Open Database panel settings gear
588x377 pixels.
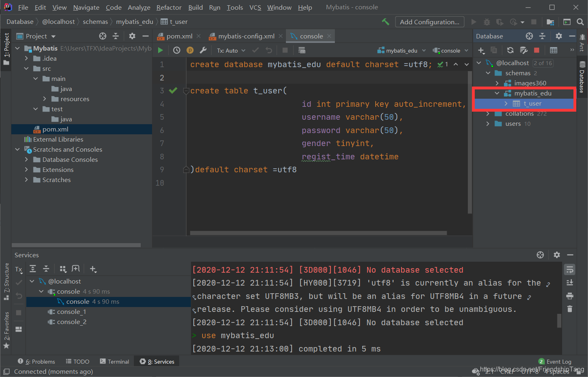559,36
